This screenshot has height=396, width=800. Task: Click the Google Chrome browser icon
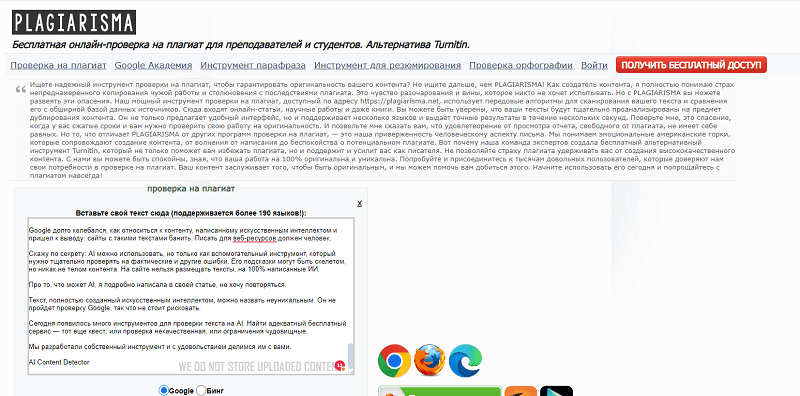[x=394, y=361]
